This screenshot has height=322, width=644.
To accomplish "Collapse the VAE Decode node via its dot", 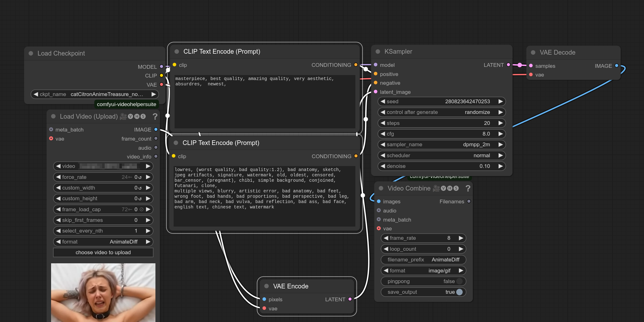I will pyautogui.click(x=533, y=52).
